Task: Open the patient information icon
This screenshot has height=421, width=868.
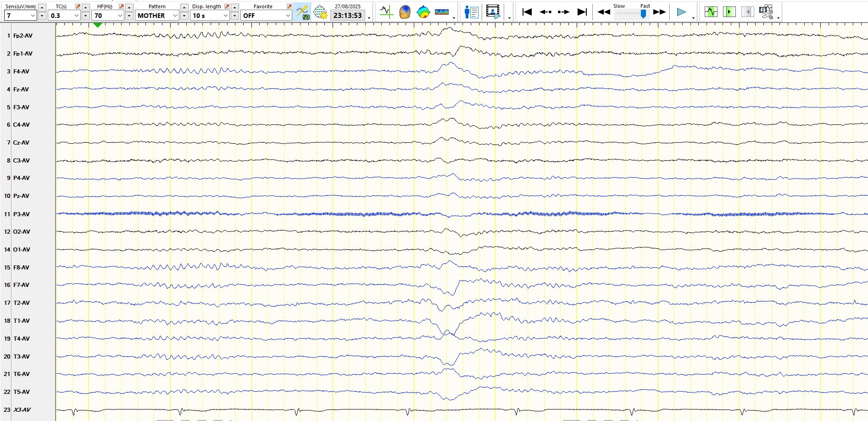Action: click(471, 12)
